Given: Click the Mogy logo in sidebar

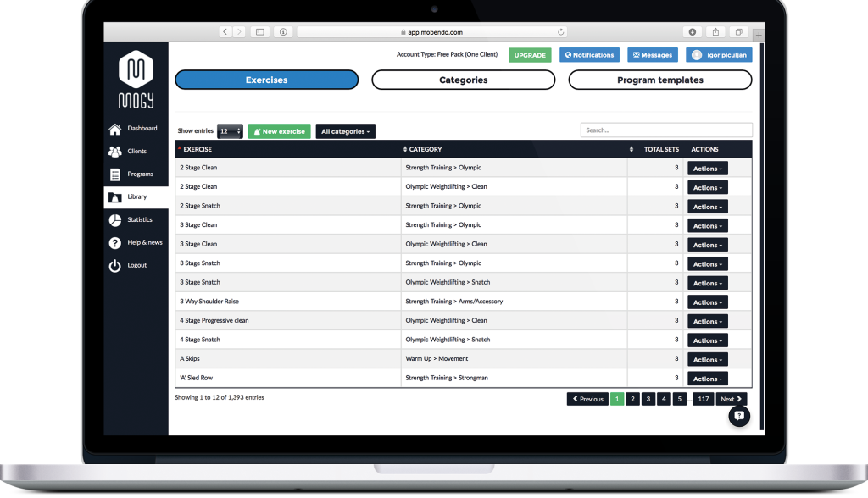Looking at the screenshot, I should click(x=136, y=80).
